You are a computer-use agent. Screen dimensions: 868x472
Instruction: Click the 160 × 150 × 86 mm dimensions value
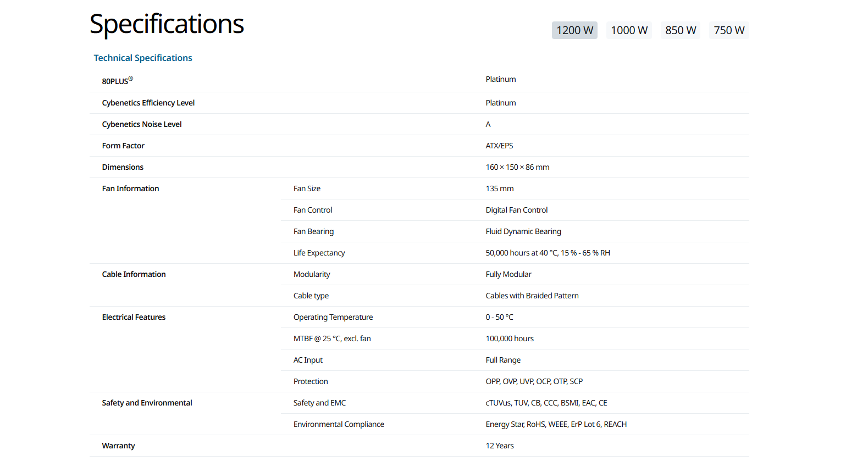pyautogui.click(x=517, y=167)
